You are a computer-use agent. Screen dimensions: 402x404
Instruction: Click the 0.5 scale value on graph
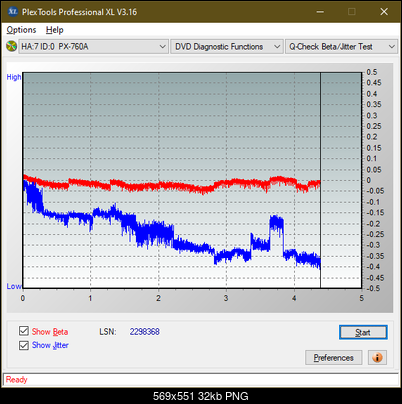[x=372, y=72]
